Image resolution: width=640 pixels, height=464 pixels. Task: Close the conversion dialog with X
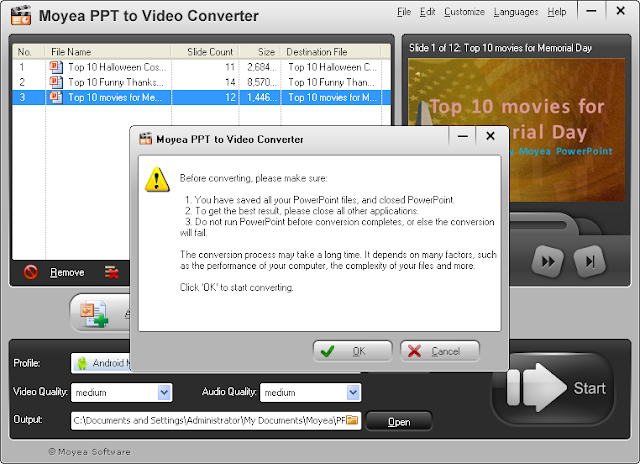coord(491,136)
